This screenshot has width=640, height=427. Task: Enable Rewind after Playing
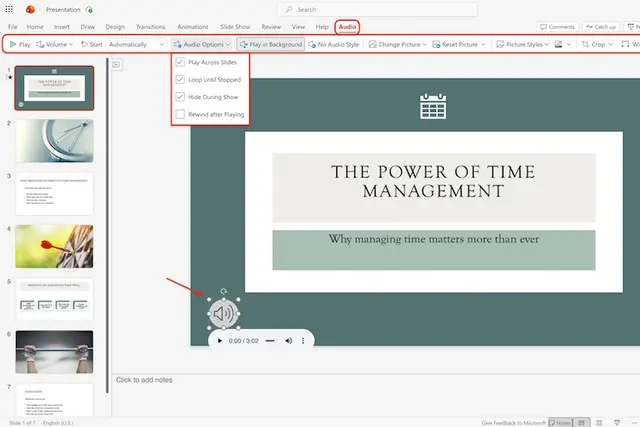180,114
